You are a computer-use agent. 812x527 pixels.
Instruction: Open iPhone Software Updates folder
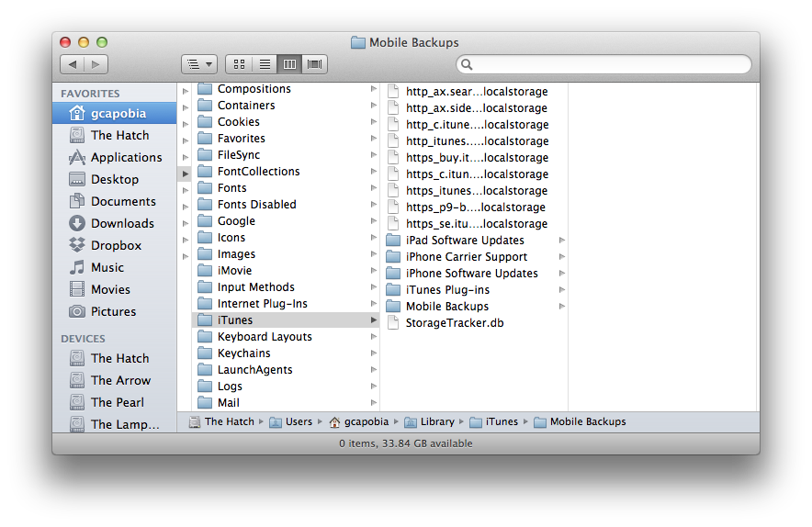(474, 274)
